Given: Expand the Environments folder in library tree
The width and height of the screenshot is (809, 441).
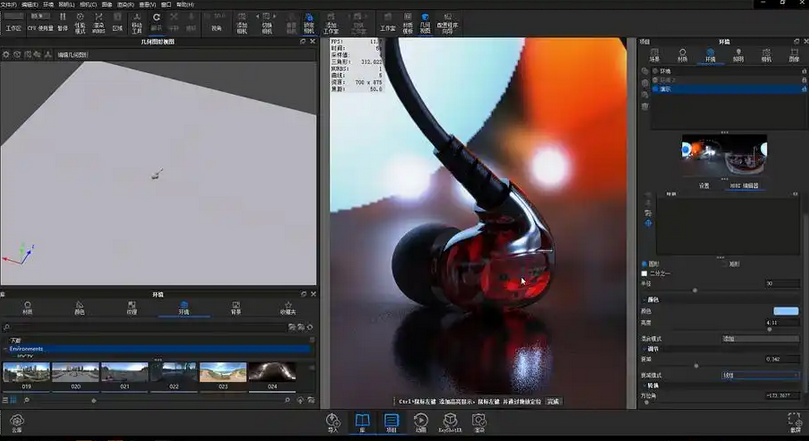Looking at the screenshot, I should pos(7,349).
